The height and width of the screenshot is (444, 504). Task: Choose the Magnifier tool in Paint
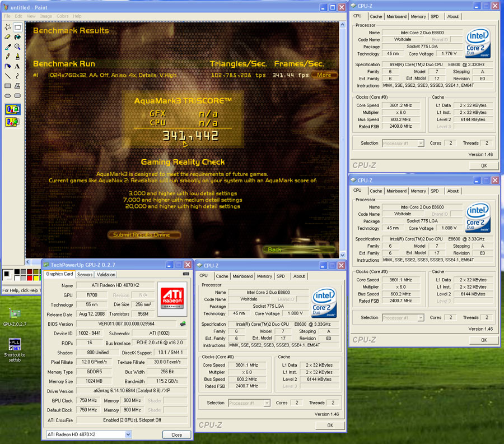click(18, 47)
